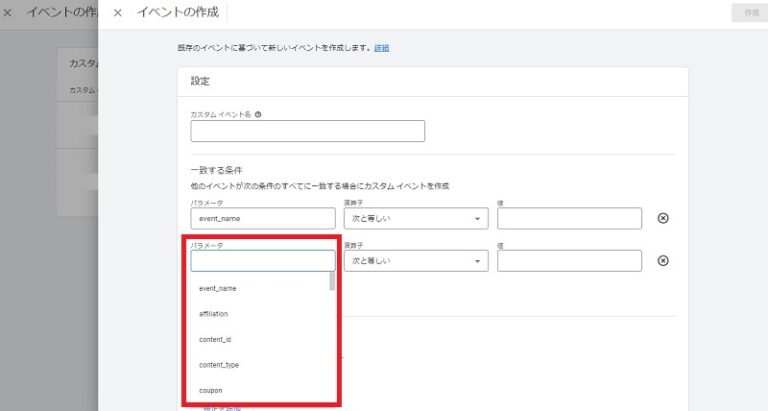This screenshot has width=768, height=411.
Task: Click the second condition's 値 field
Action: coord(569,261)
